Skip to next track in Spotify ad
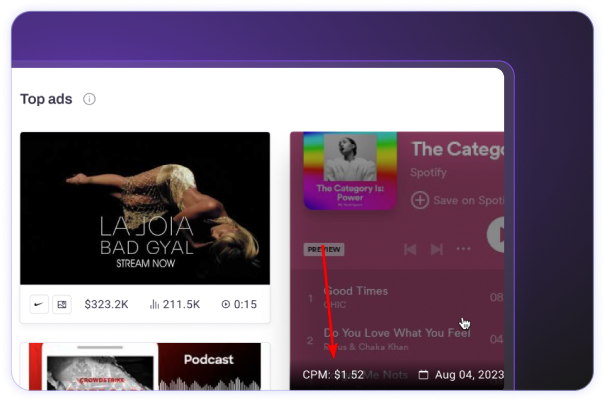The height and width of the screenshot is (402, 605). coord(437,249)
